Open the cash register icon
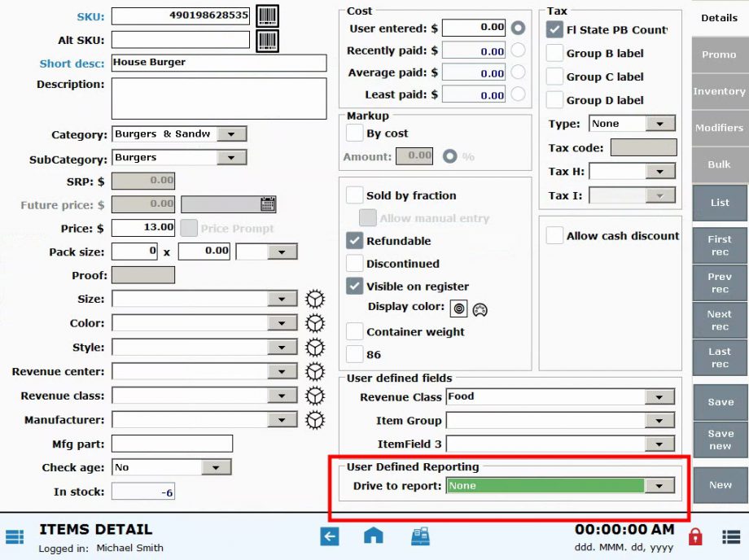 click(420, 536)
